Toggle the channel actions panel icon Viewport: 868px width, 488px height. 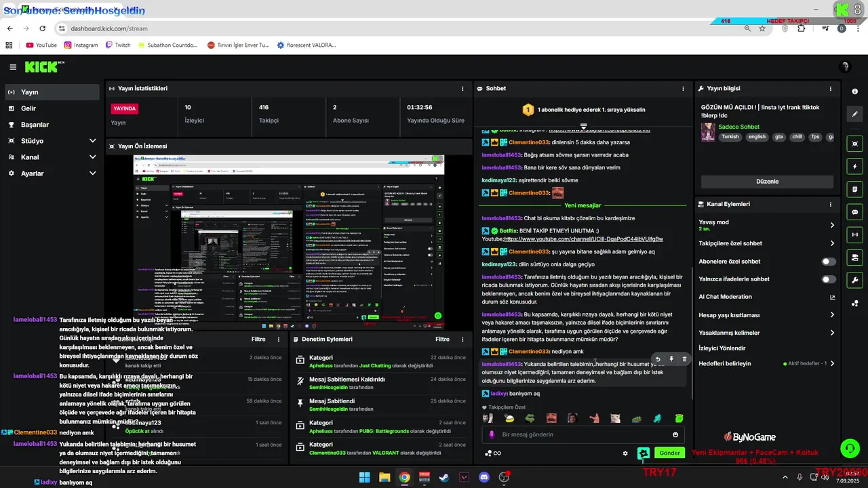point(854,258)
